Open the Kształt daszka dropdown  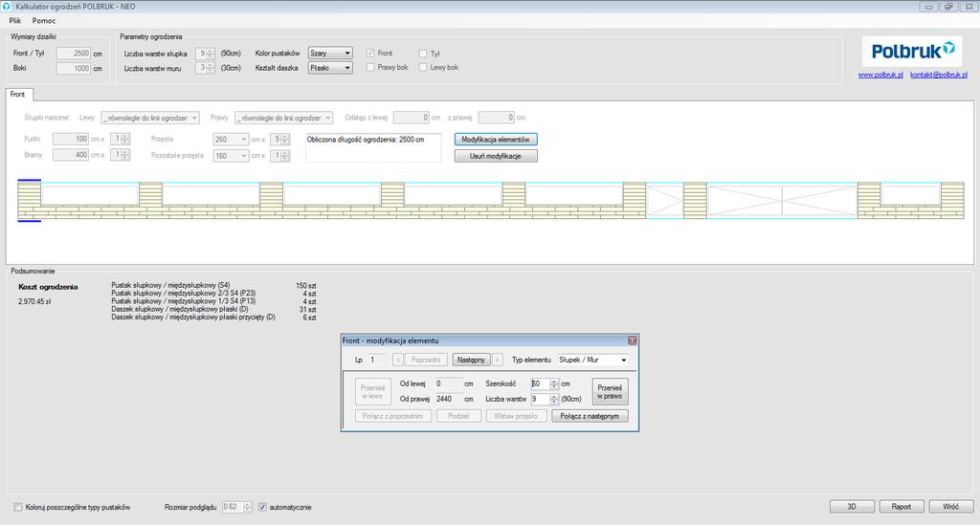(330, 68)
